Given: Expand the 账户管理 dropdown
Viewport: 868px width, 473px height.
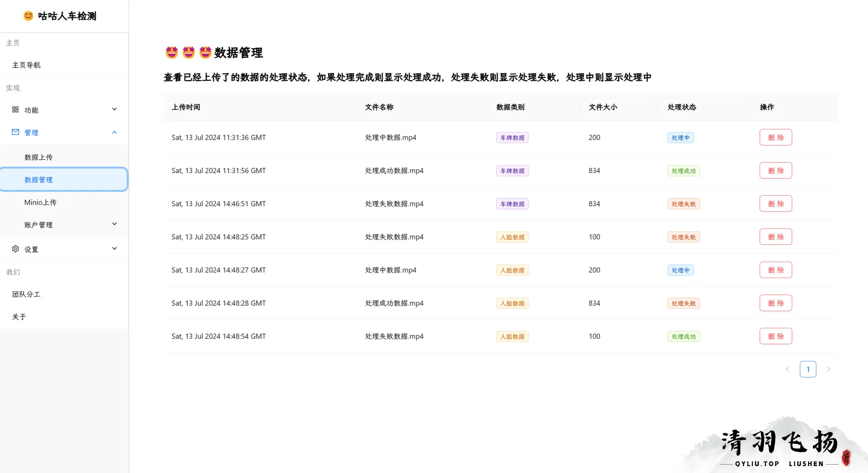Looking at the screenshot, I should pyautogui.click(x=114, y=224).
